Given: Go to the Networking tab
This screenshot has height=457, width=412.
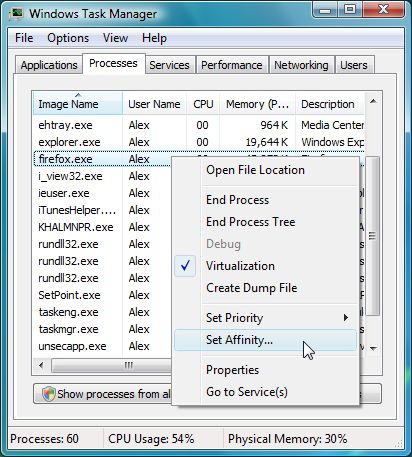Looking at the screenshot, I should pyautogui.click(x=301, y=65).
